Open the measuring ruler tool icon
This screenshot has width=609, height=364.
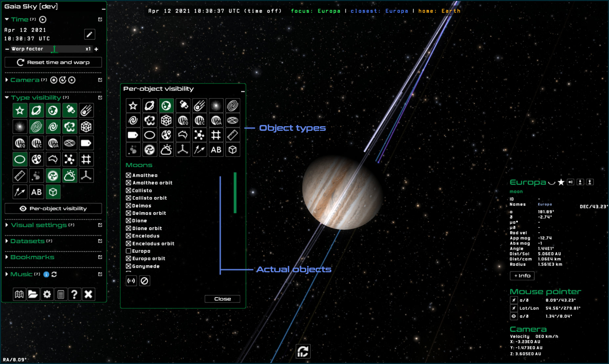tap(20, 176)
